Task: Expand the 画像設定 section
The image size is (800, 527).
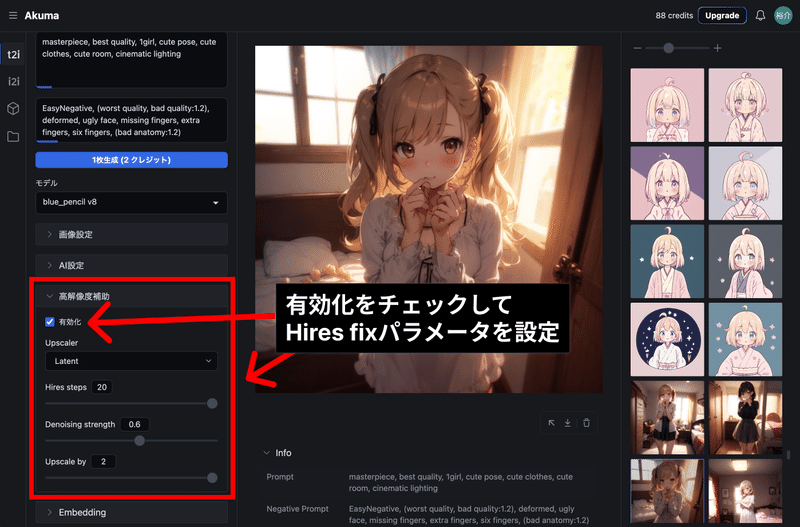Action: tap(132, 235)
